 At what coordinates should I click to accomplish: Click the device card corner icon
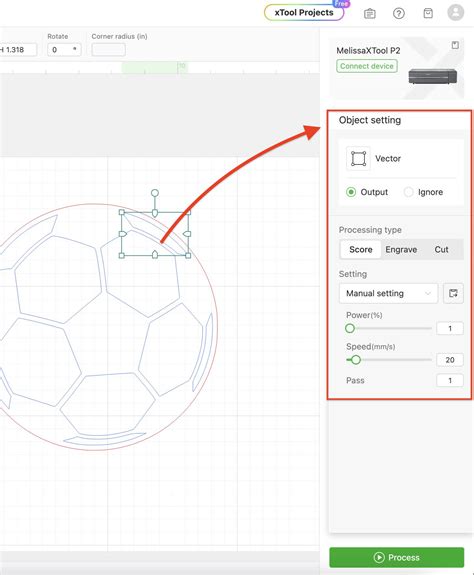pyautogui.click(x=455, y=45)
